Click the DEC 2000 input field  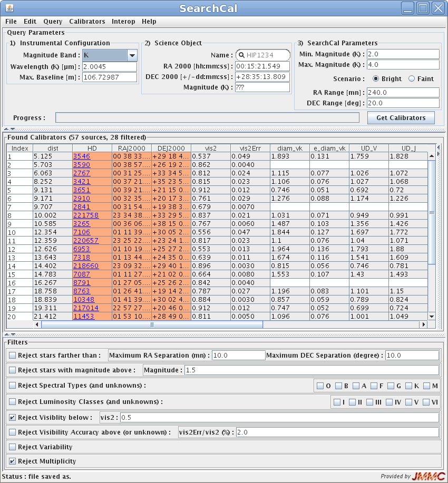point(262,77)
